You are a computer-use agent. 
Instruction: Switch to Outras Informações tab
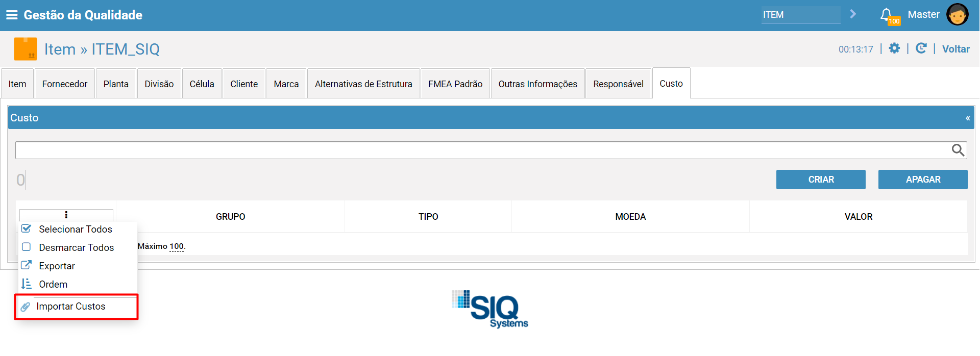tap(538, 84)
